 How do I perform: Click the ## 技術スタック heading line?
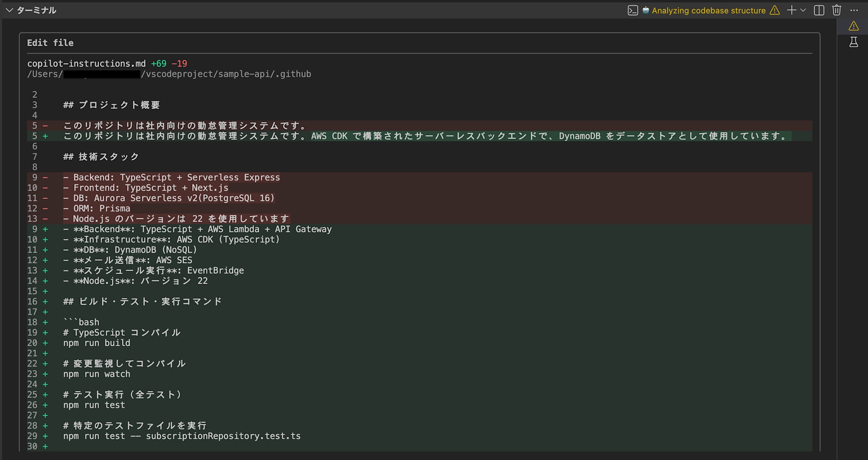click(101, 157)
